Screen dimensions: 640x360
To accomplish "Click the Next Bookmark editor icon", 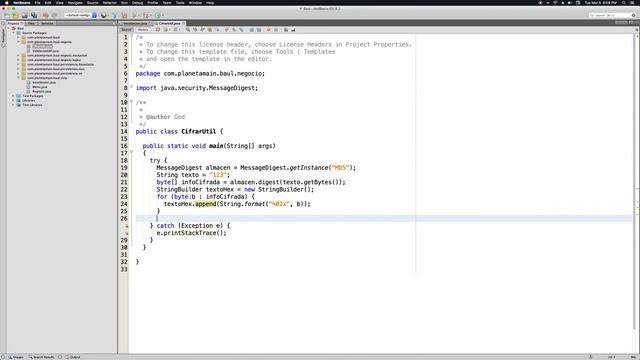I will [234, 30].
